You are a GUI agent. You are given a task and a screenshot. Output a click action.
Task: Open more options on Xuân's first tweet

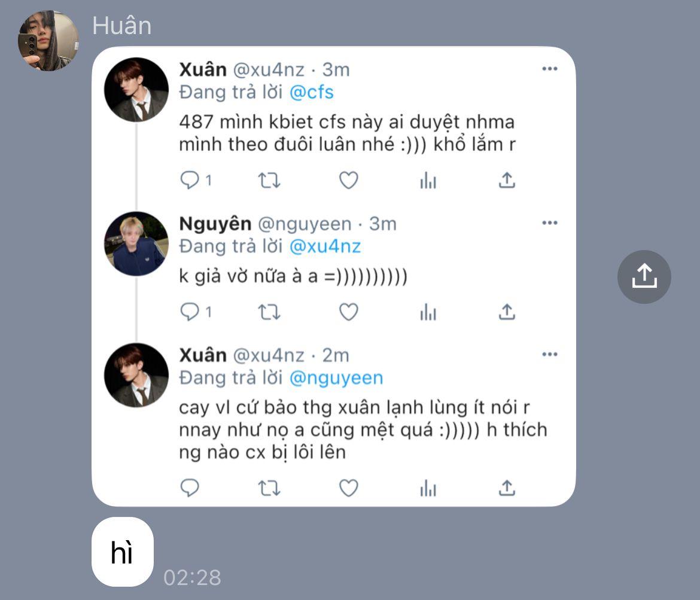coord(549,69)
